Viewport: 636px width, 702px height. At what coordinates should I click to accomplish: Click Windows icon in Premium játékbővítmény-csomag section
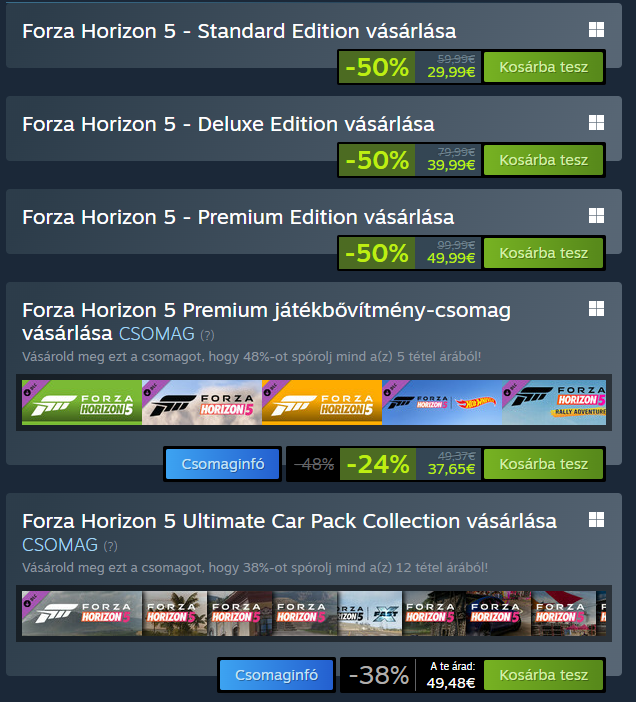[x=596, y=308]
